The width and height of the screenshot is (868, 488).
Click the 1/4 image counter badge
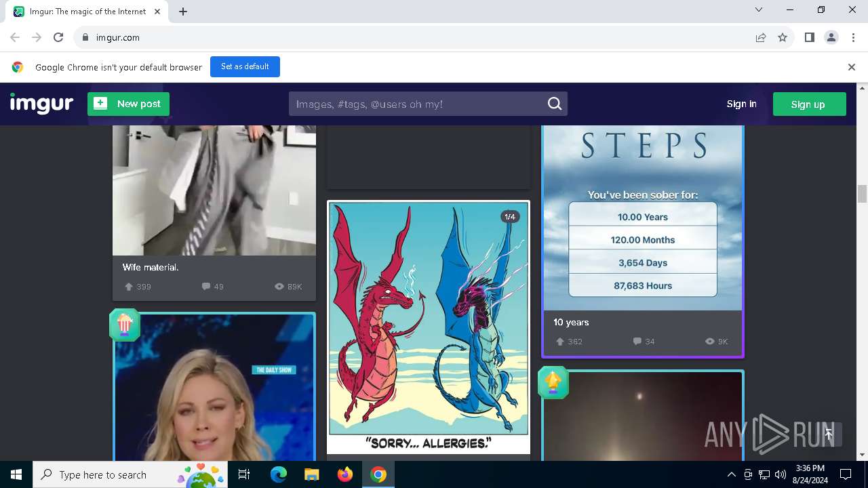[x=509, y=217]
